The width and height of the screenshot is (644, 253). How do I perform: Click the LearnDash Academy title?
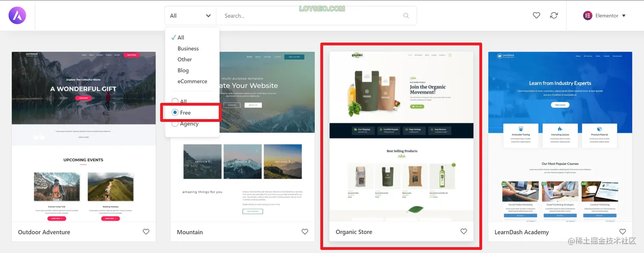(521, 232)
